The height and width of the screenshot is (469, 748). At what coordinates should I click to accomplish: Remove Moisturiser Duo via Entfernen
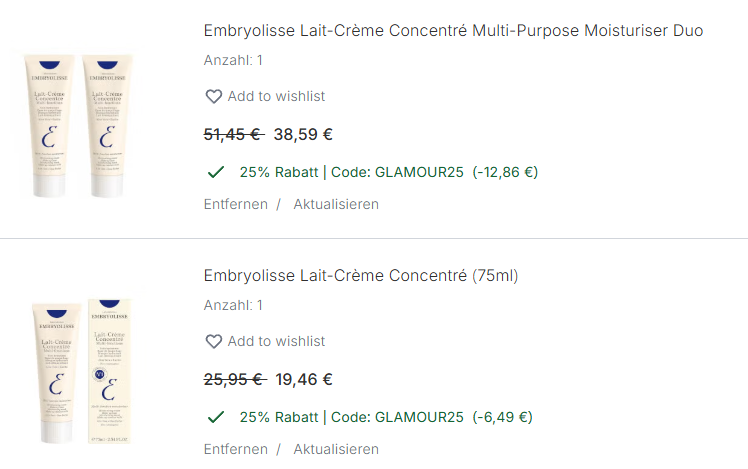235,204
